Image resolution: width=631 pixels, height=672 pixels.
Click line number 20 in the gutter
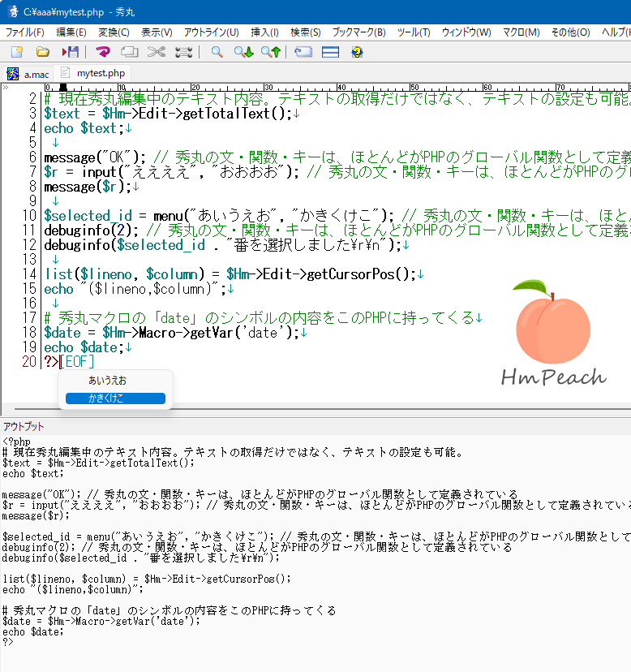29,362
